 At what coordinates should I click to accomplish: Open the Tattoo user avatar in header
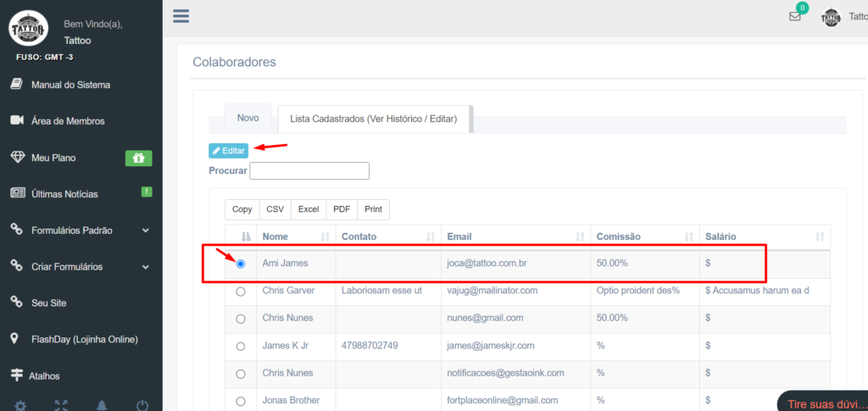pos(831,17)
